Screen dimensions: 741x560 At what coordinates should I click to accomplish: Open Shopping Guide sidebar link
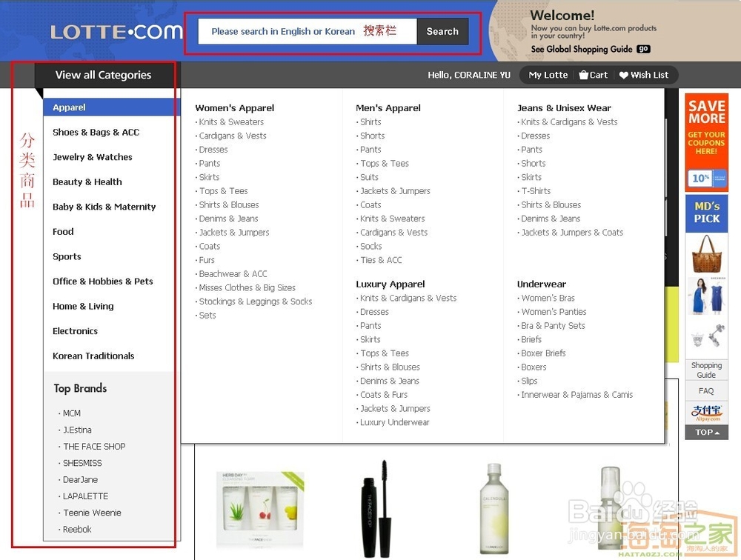point(706,370)
